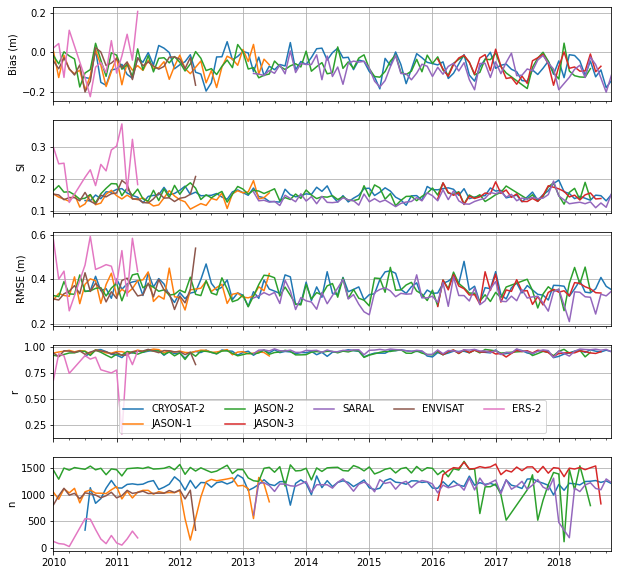Click the JASON-2 legend label
Screen dimensions: 618x575
tap(274, 408)
